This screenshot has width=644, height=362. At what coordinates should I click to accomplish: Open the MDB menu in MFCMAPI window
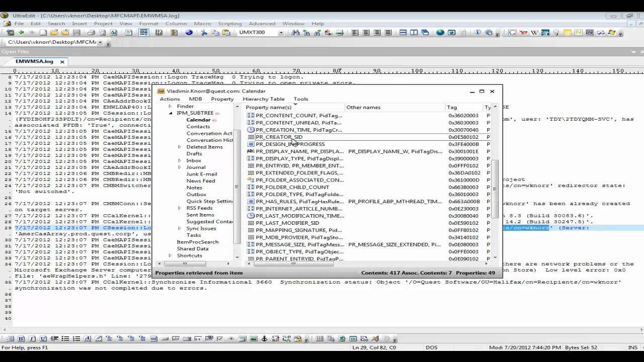pyautogui.click(x=195, y=99)
